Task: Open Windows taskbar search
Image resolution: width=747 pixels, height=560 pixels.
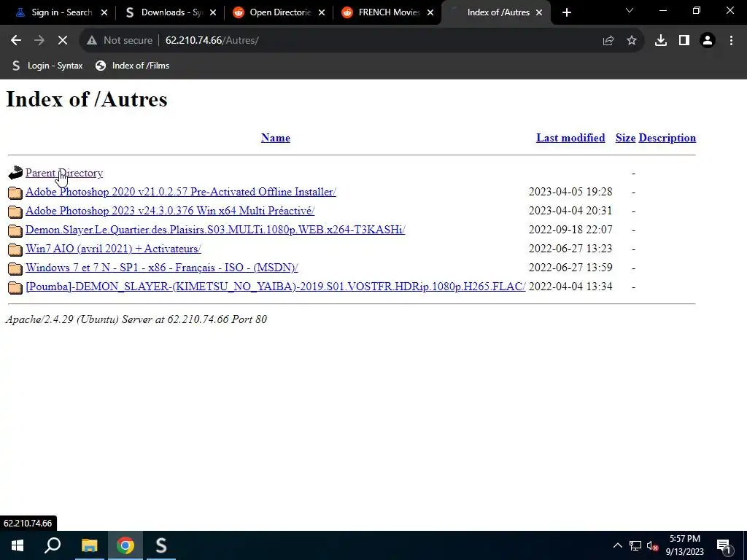Action: pos(53,545)
